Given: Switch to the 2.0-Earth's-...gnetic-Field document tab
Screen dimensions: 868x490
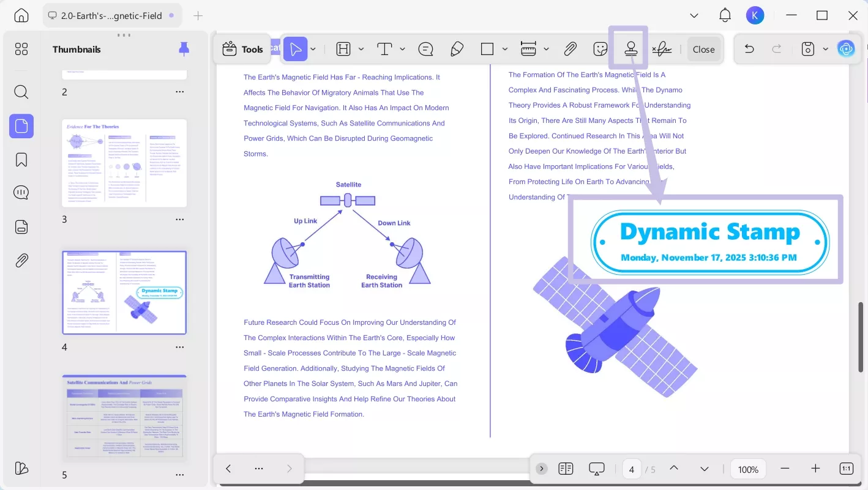Looking at the screenshot, I should [110, 15].
